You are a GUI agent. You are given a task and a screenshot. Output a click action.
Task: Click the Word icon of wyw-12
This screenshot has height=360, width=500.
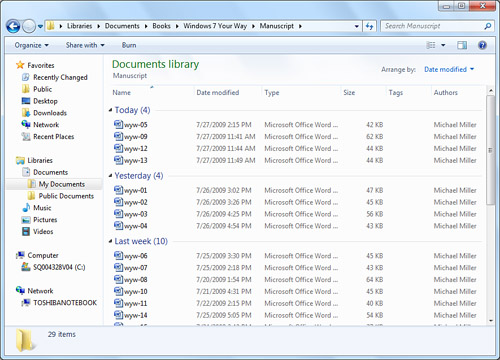(x=118, y=148)
